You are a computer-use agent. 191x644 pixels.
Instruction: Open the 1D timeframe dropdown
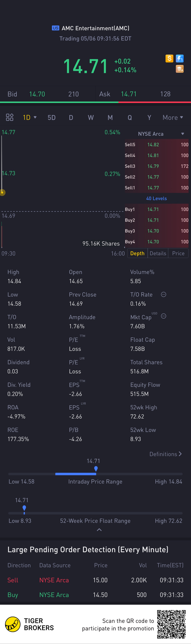30,117
